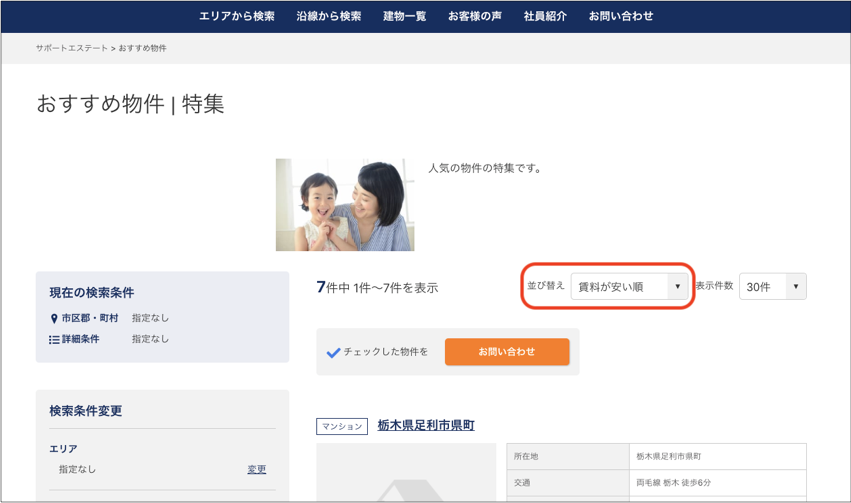Visit 社員紹介 from the top menu
Viewport: 851px width, 503px height.
[545, 16]
